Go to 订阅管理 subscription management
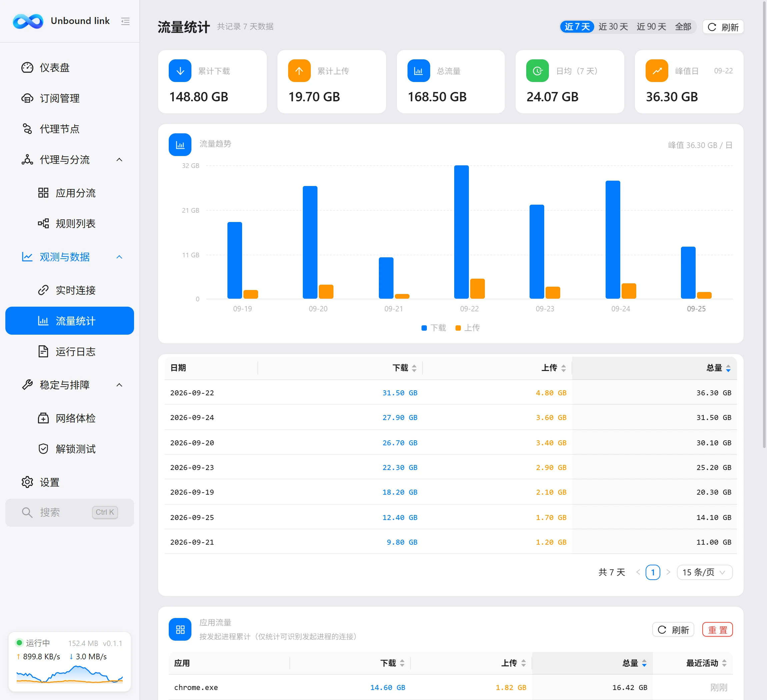 [70, 98]
